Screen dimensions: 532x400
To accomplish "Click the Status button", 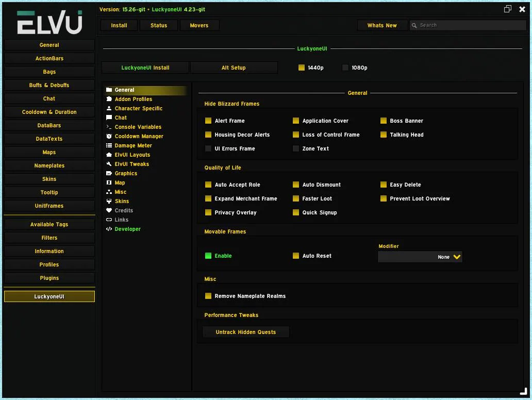I will click(159, 25).
